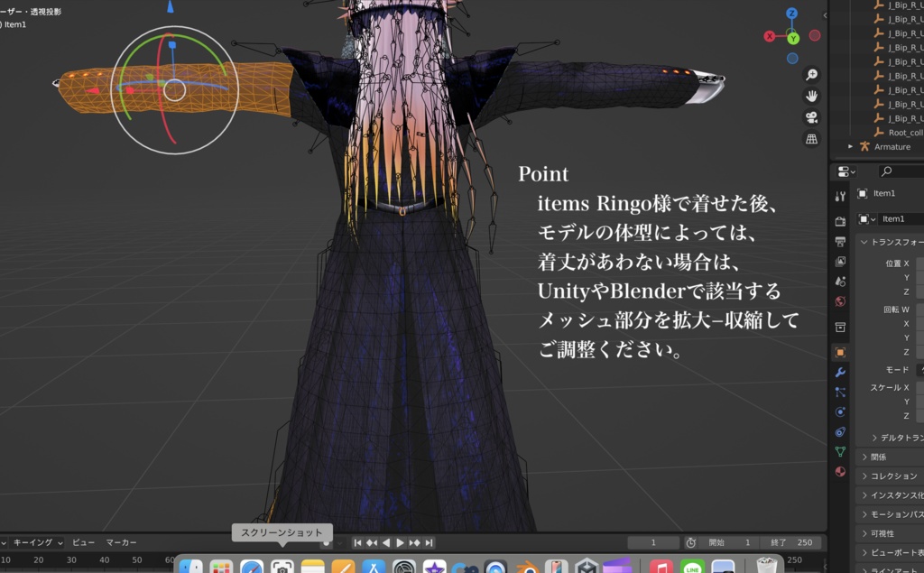Toggle the preview range clock icon

[x=690, y=542]
